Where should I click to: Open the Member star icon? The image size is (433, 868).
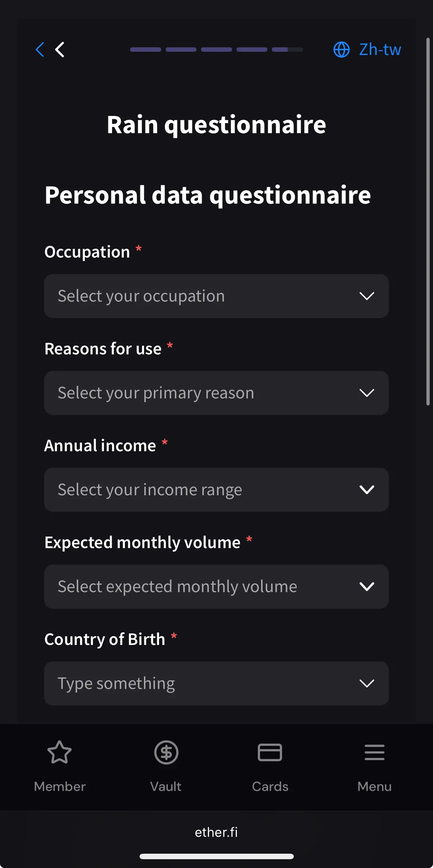click(x=59, y=752)
